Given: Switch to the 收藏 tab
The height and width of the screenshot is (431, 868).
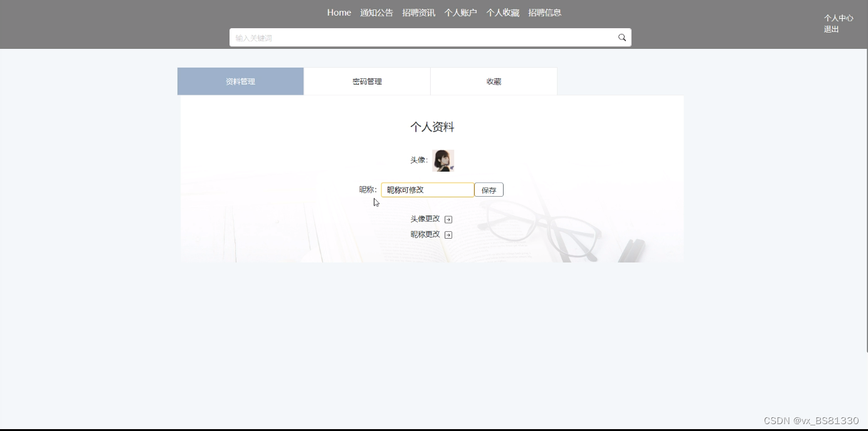Looking at the screenshot, I should (494, 81).
